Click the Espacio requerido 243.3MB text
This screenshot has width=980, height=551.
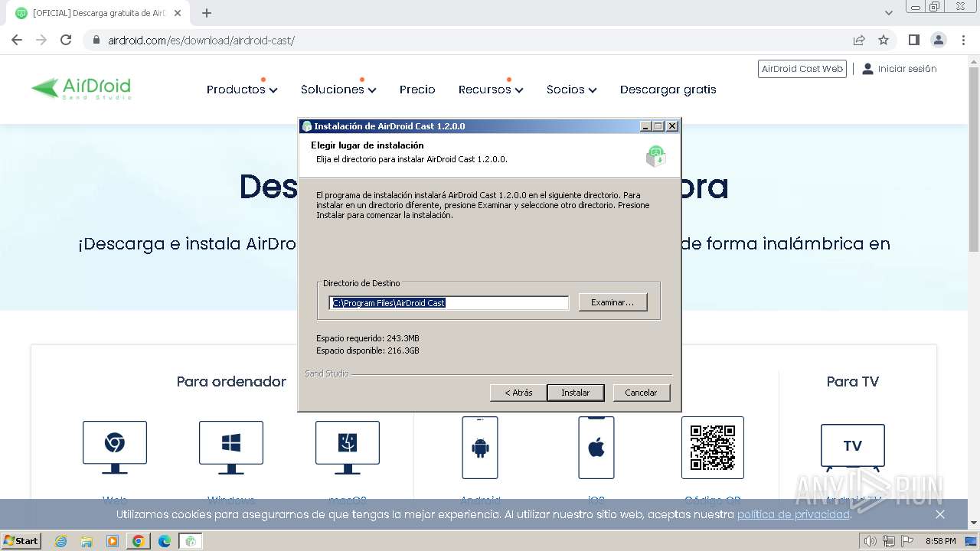pos(367,338)
